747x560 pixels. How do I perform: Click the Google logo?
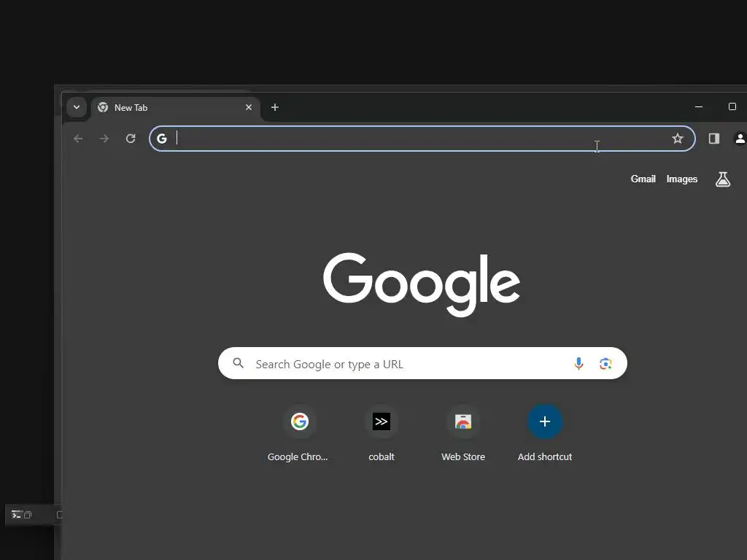(422, 284)
